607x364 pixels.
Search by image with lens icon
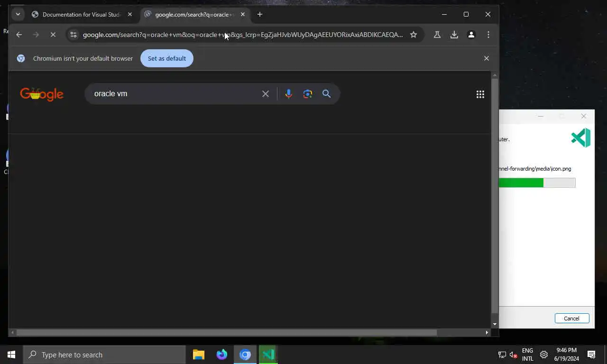(x=308, y=94)
